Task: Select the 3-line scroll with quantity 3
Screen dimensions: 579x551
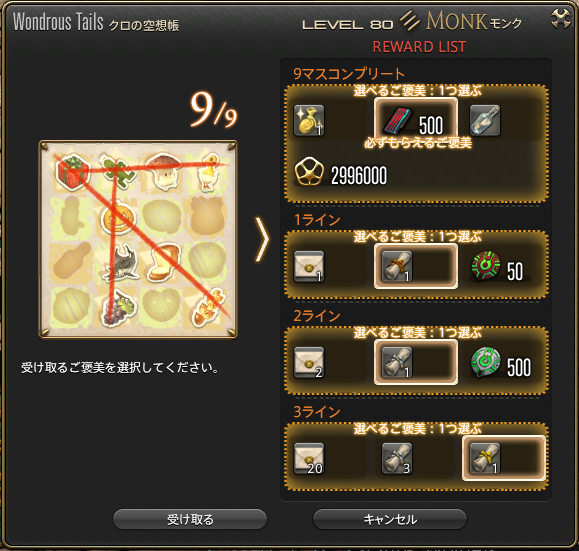Action: 397,458
